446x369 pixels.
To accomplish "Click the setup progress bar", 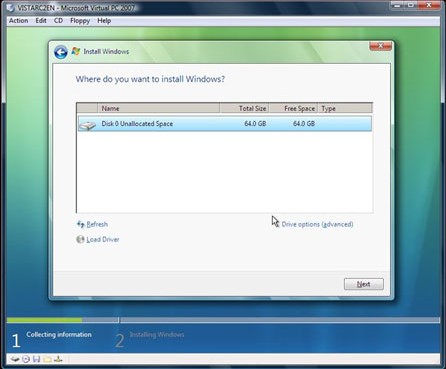I will tap(223, 320).
